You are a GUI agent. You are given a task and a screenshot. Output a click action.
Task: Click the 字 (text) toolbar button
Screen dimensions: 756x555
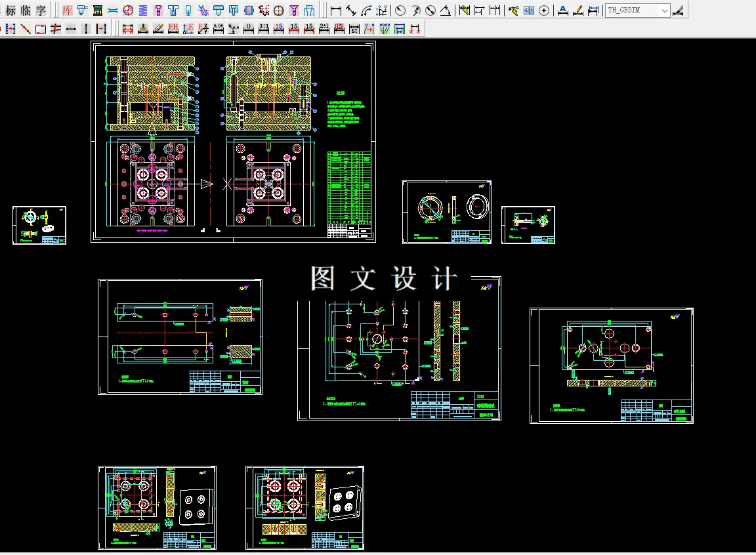pos(41,10)
